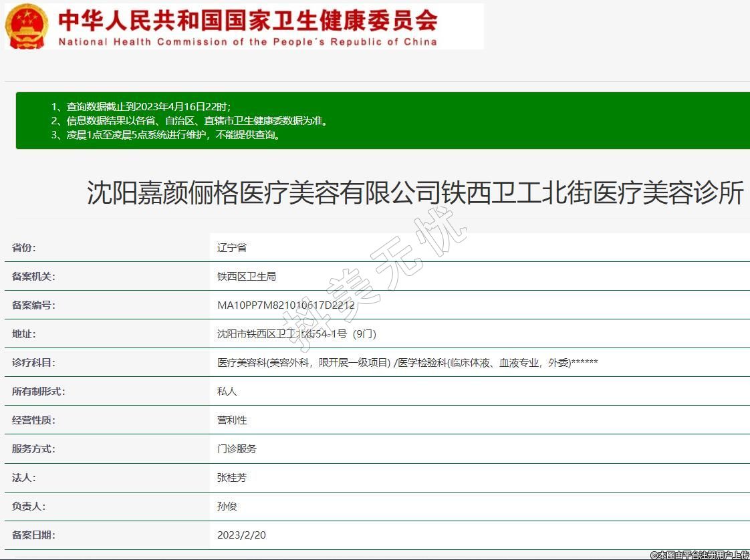
Task: Click the 中华人民共和国国家卫生健康委员会 header title
Action: (247, 20)
